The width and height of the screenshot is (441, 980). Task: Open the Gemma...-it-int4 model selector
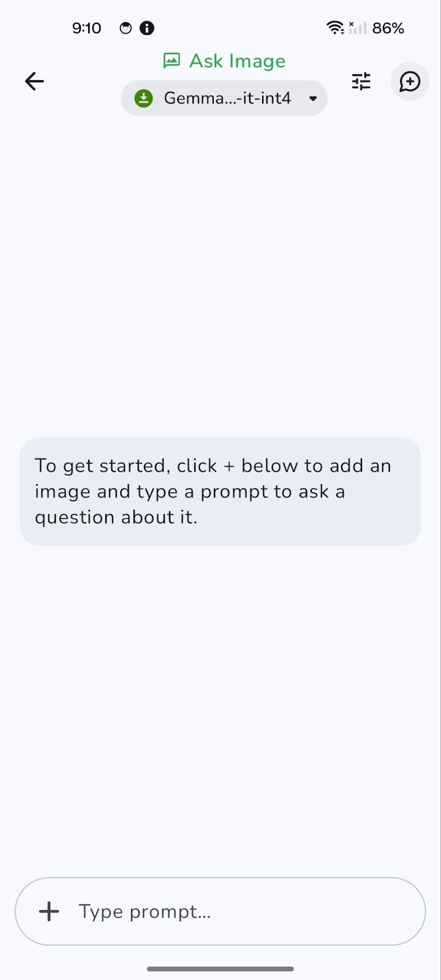click(x=224, y=98)
